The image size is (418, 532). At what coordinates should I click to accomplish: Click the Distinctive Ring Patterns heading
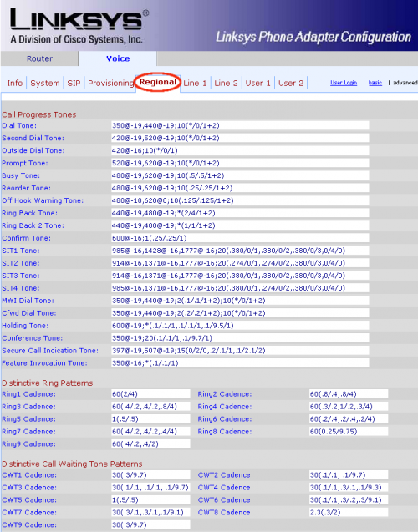coord(47,383)
